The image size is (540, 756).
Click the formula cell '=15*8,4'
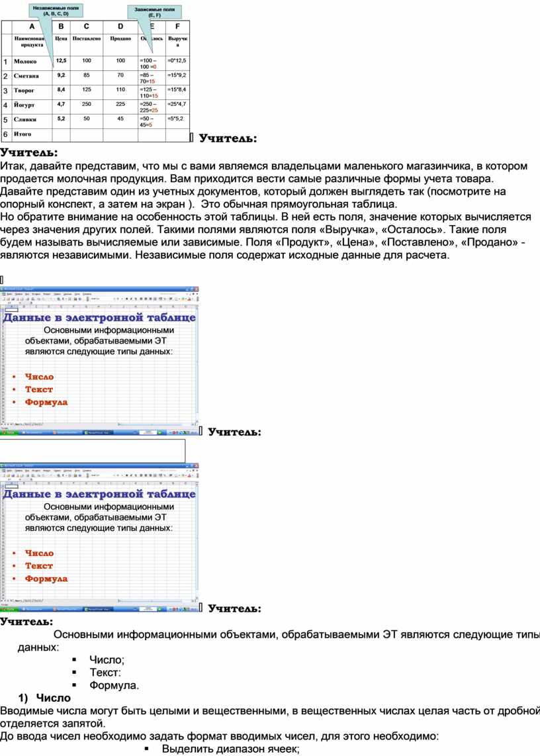point(177,93)
